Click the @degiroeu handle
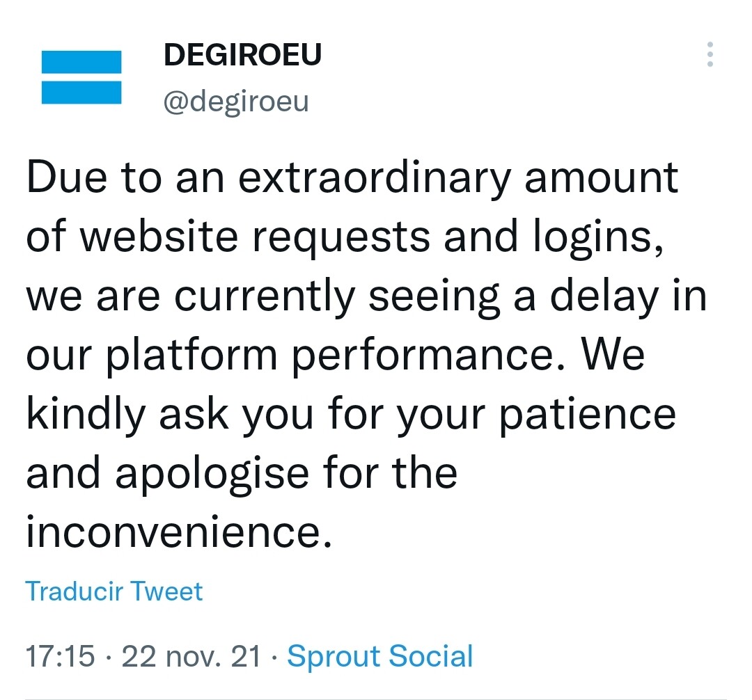Viewport: 752px width, 700px height. 236,101
